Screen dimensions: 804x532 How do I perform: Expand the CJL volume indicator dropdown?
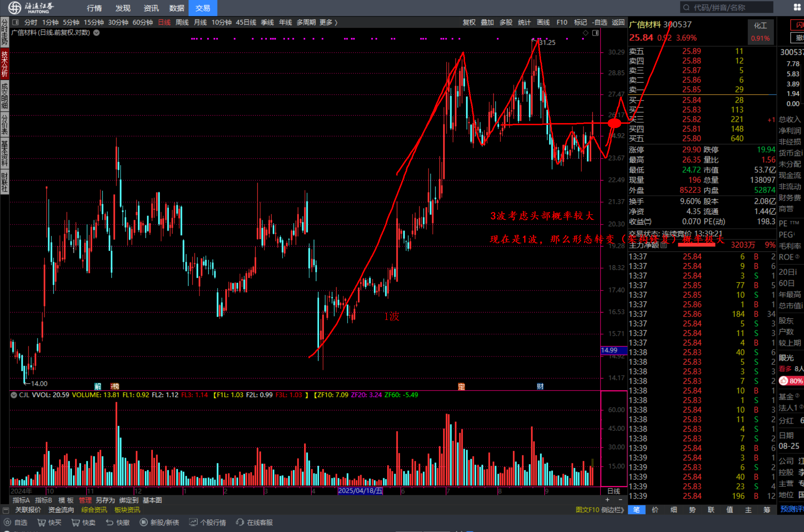click(x=14, y=395)
